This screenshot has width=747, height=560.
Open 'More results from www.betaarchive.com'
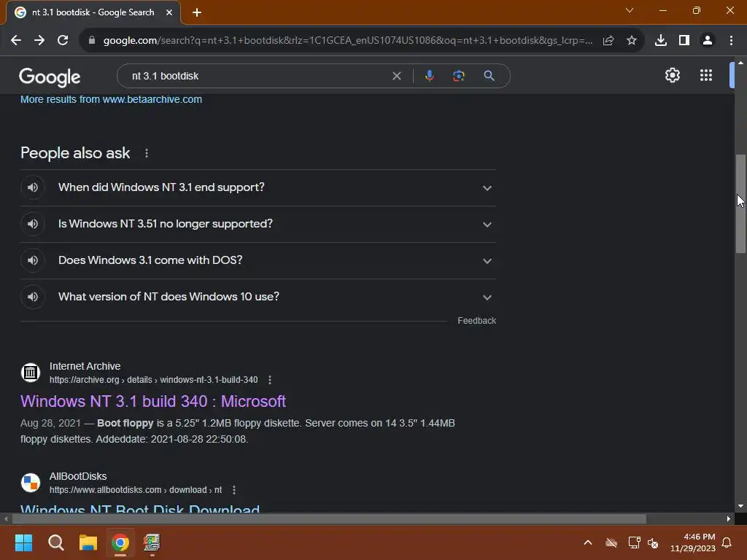coord(111,99)
